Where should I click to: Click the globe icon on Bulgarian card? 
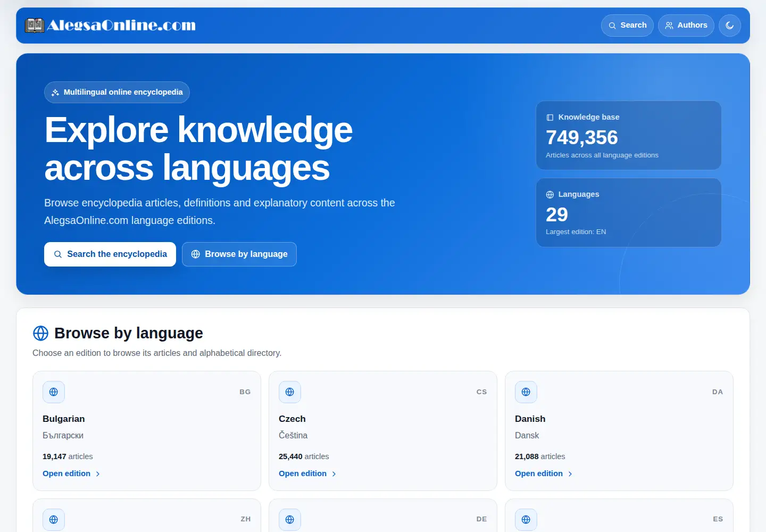(54, 392)
